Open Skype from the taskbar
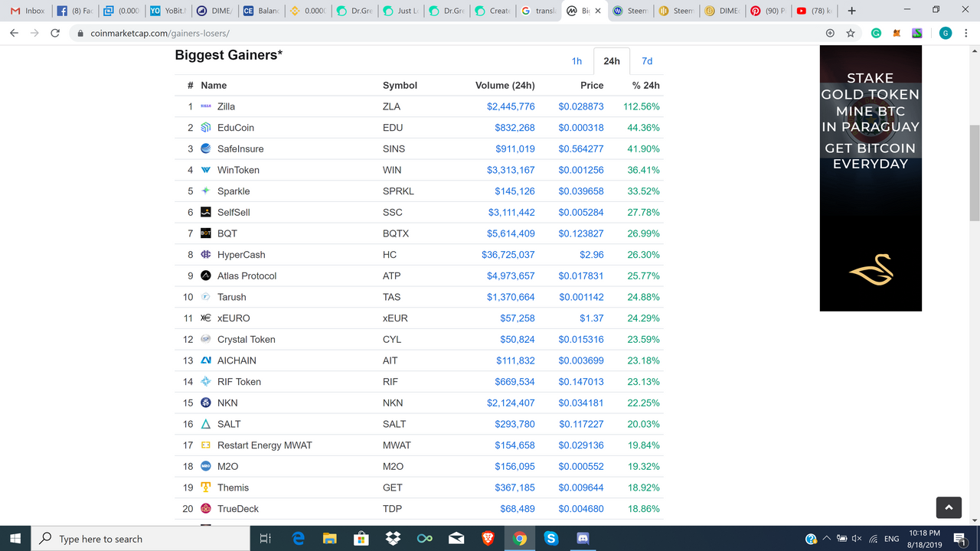Image resolution: width=980 pixels, height=551 pixels. [550, 539]
